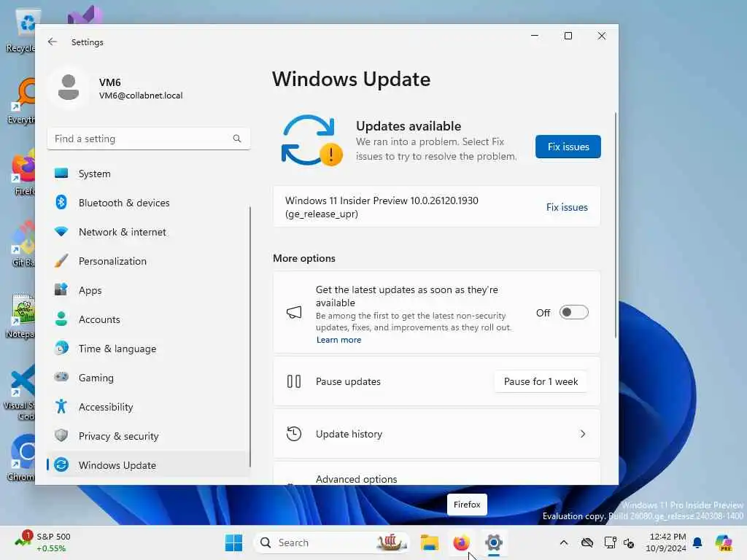
Task: Click the Privacy & security shield icon
Action: click(x=61, y=436)
